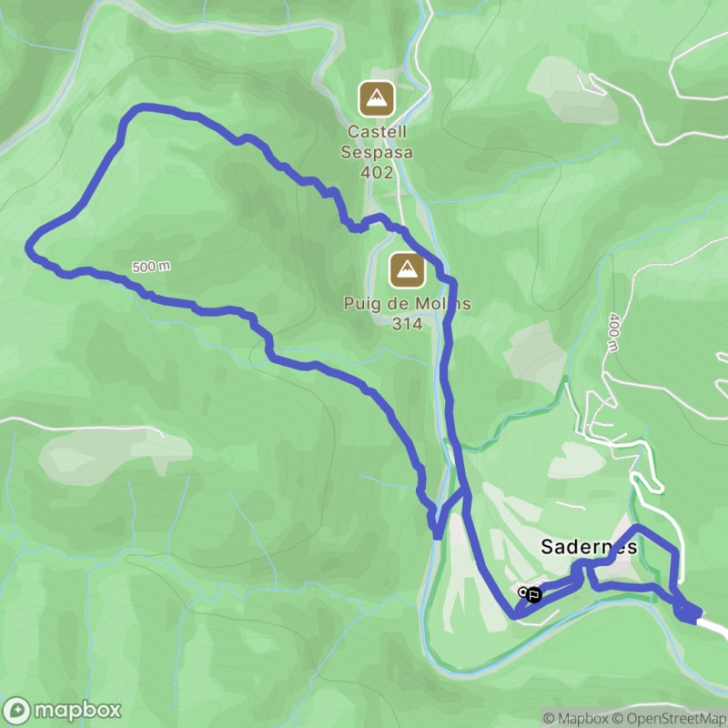Select the black finish flag marker

[534, 594]
